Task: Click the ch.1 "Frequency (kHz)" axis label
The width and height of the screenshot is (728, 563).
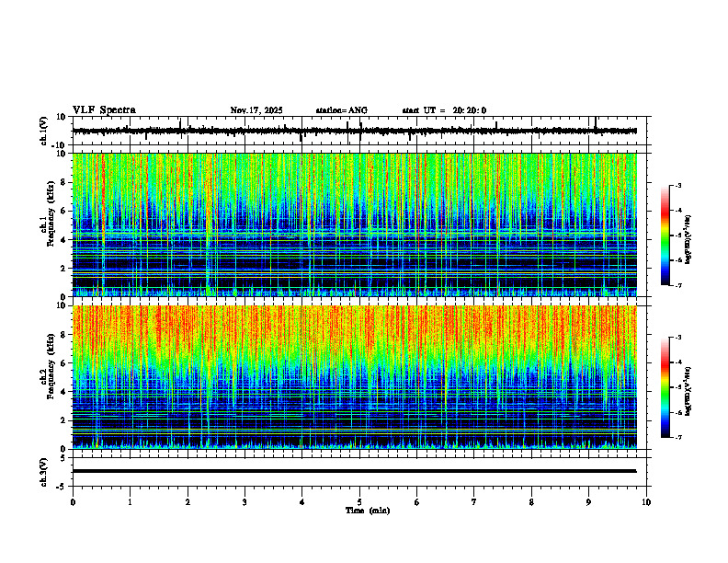Action: pos(51,213)
